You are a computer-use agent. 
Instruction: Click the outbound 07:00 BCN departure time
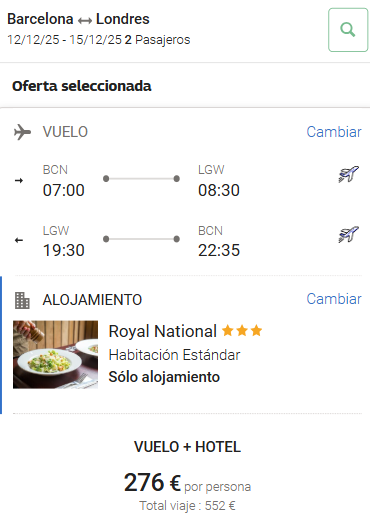[63, 190]
